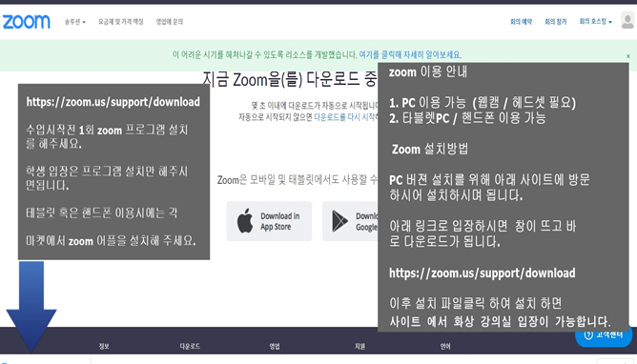Viewport: 637px width, 364px height.
Task: Select 언어 in the footer
Action: pyautogui.click(x=445, y=346)
